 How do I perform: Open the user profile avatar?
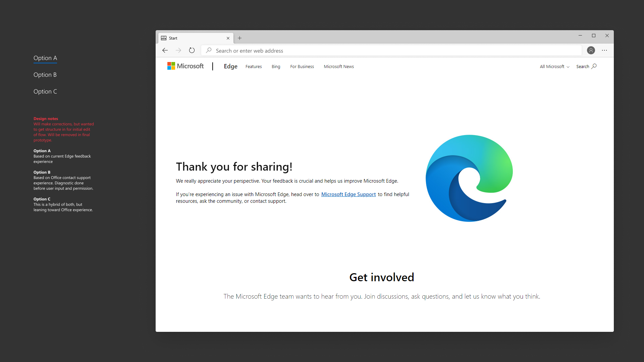[x=591, y=50]
